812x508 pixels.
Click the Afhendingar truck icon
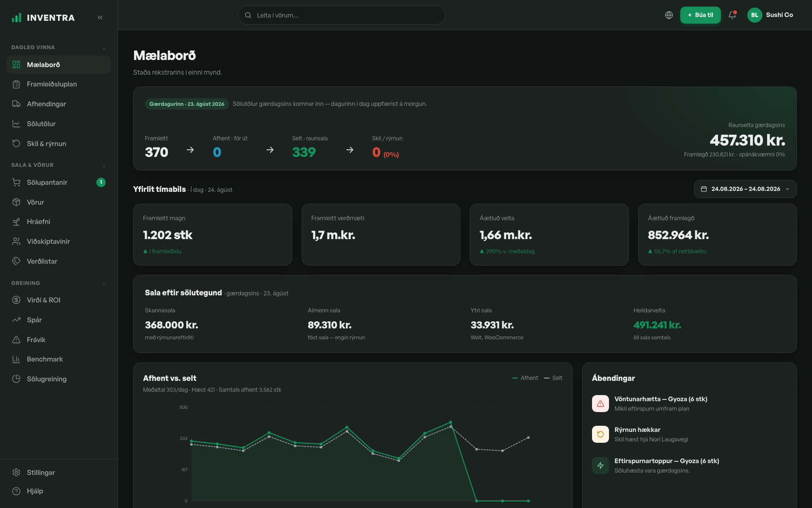[16, 104]
